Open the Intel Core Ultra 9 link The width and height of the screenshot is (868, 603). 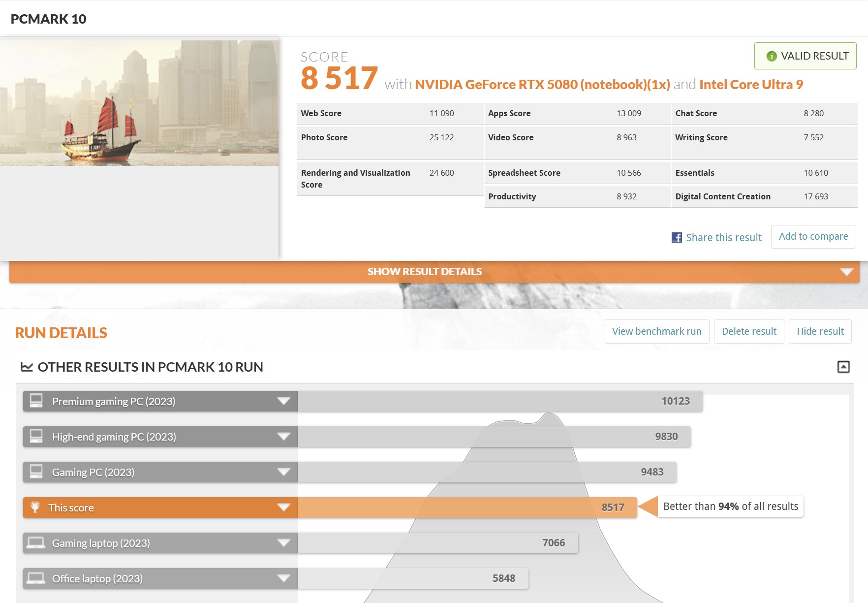tap(750, 85)
